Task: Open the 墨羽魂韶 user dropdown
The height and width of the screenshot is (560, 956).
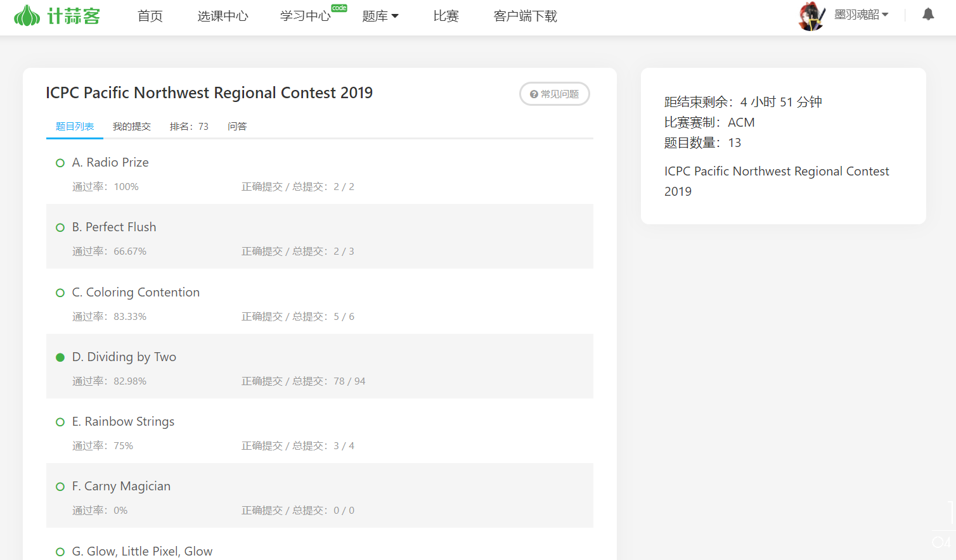Action: coord(861,15)
